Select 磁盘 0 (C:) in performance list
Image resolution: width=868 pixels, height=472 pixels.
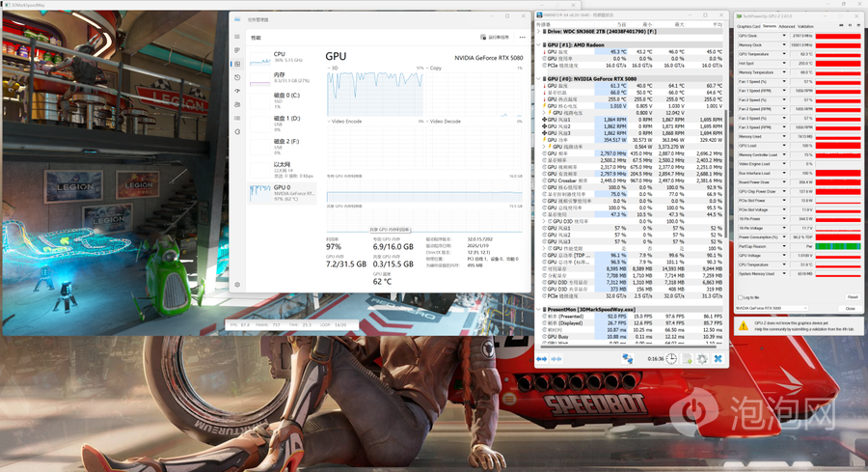(x=283, y=100)
